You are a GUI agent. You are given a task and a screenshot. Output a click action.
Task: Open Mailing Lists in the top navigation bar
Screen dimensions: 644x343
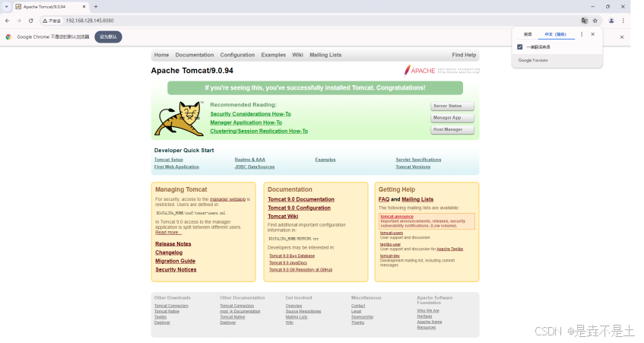pyautogui.click(x=325, y=55)
